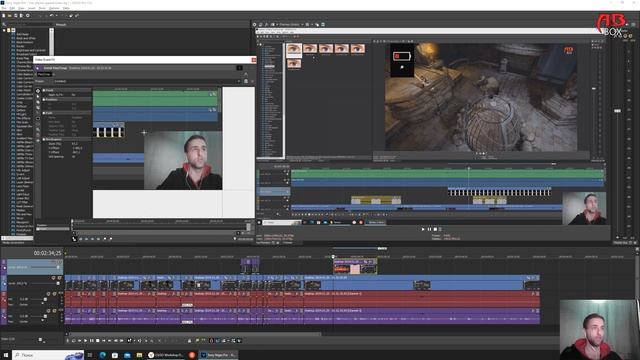Click the Save project toolbar icon

pyautogui.click(x=16, y=16)
